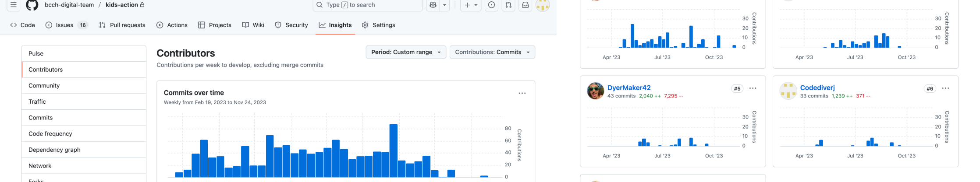980x182 pixels.
Task: View Codediverj's 33 commits
Action: click(814, 96)
